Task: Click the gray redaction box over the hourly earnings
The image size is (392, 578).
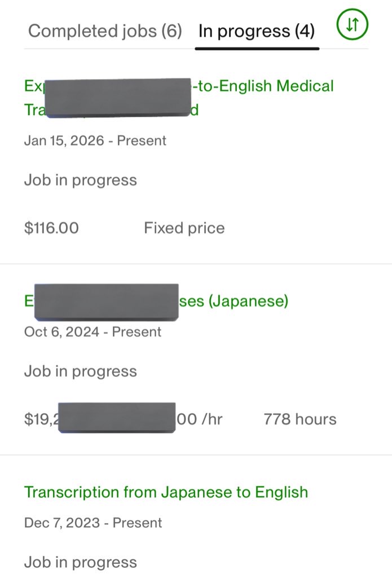Action: (x=117, y=418)
